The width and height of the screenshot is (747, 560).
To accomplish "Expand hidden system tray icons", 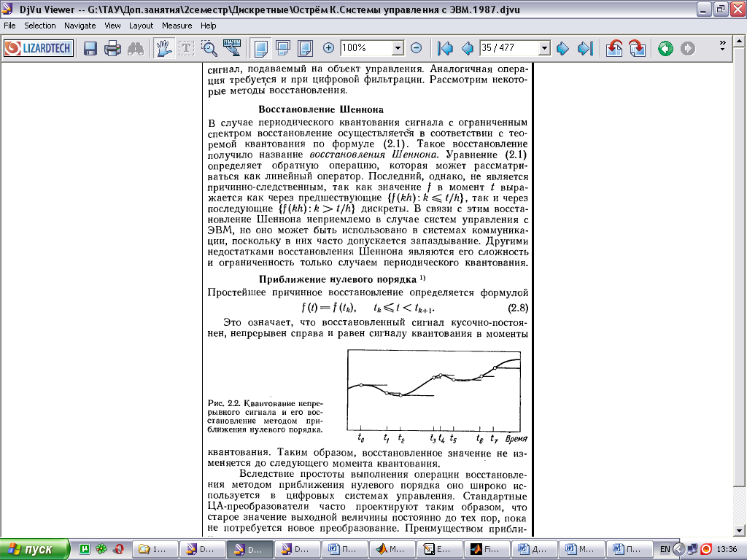I will [679, 549].
